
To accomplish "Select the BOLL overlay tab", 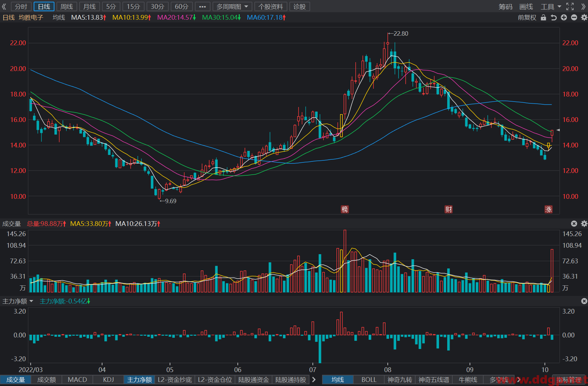I will click(x=369, y=380).
